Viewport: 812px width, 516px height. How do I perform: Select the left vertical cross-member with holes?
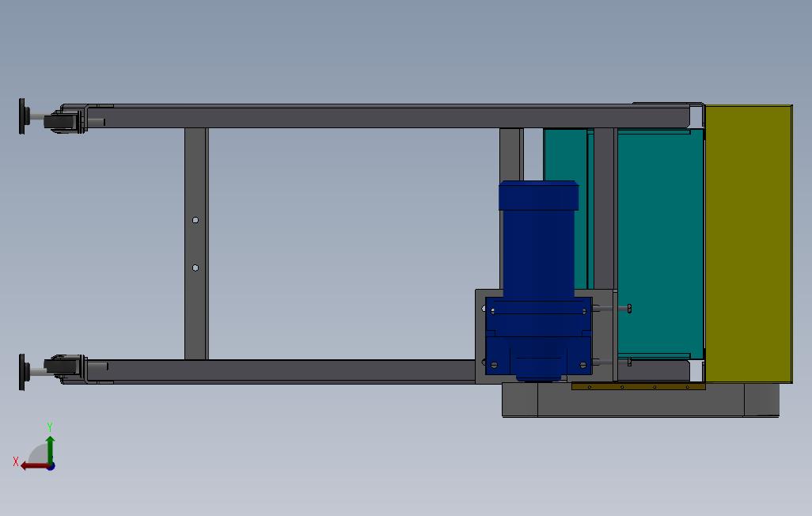196,244
